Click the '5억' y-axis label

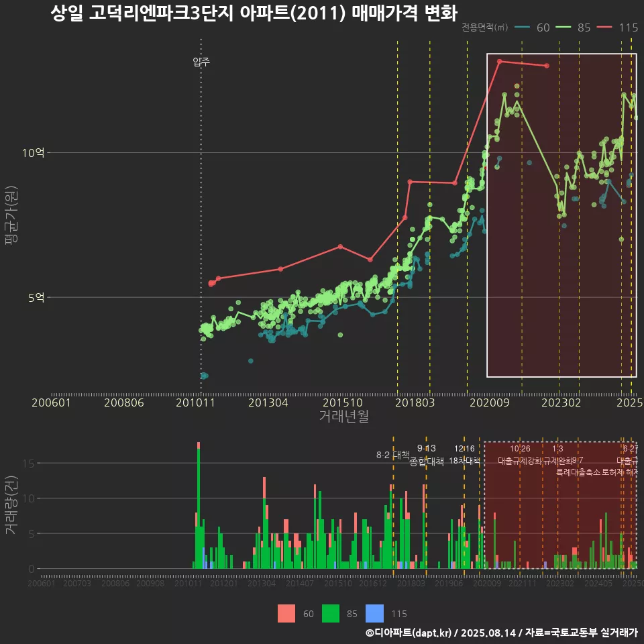(36, 297)
